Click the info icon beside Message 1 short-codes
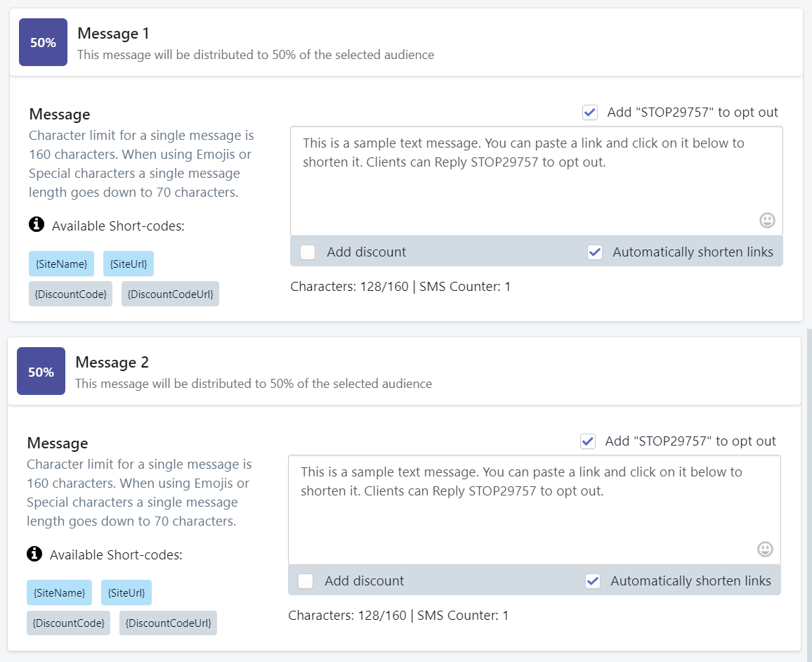812x662 pixels. pos(37,225)
